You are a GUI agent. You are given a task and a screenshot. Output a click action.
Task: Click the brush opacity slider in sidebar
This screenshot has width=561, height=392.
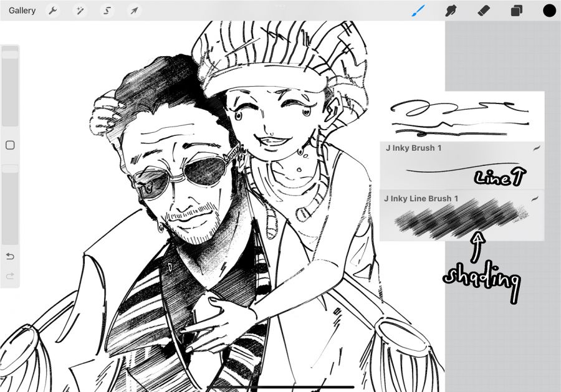click(10, 206)
